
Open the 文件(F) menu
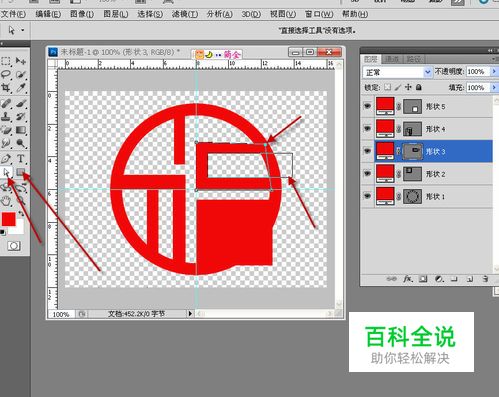click(13, 14)
